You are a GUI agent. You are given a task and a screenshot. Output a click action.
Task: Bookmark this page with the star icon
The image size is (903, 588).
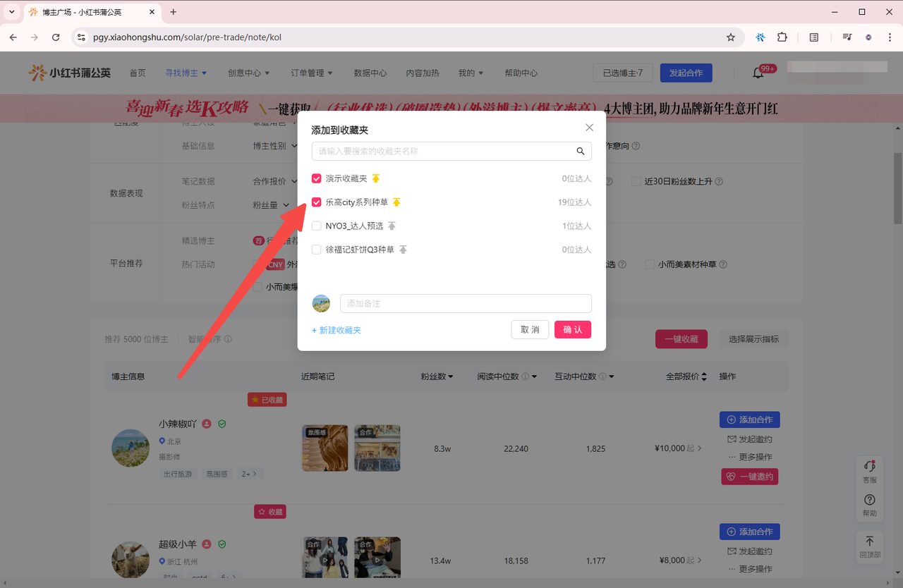point(731,37)
